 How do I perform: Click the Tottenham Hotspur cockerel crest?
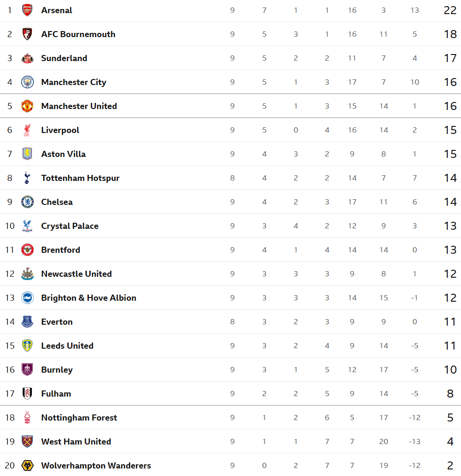[27, 178]
